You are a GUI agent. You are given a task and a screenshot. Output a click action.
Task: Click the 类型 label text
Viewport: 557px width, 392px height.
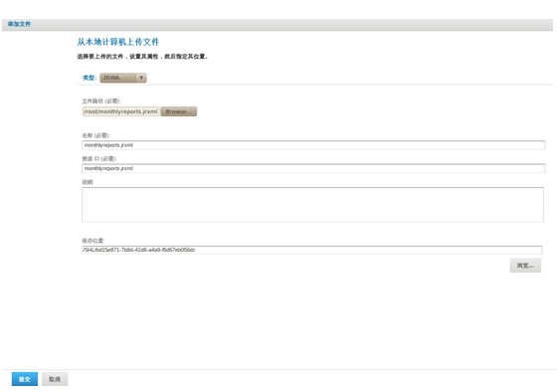click(90, 78)
